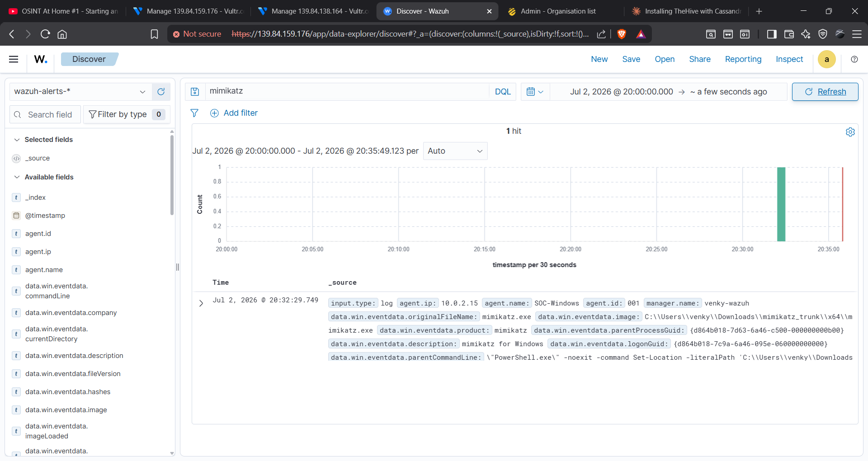Image resolution: width=868 pixels, height=461 pixels.
Task: Switch to Admin - Organisation list tab
Action: pyautogui.click(x=558, y=11)
